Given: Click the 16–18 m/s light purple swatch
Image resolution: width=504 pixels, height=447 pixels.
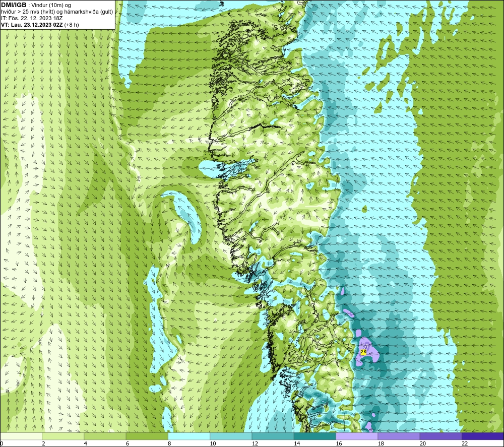Looking at the screenshot, I should (357, 436).
